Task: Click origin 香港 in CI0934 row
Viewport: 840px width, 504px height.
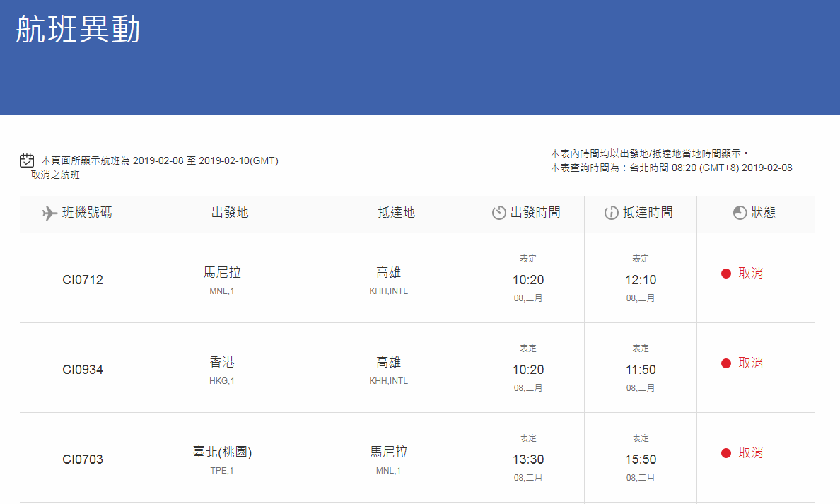Action: coord(222,363)
